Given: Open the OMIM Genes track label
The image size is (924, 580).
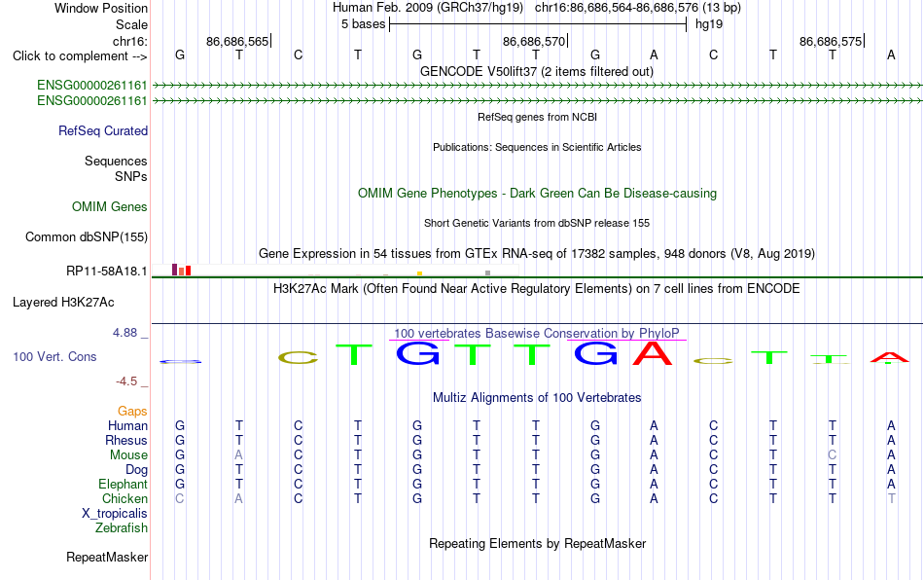Looking at the screenshot, I should pyautogui.click(x=109, y=207).
